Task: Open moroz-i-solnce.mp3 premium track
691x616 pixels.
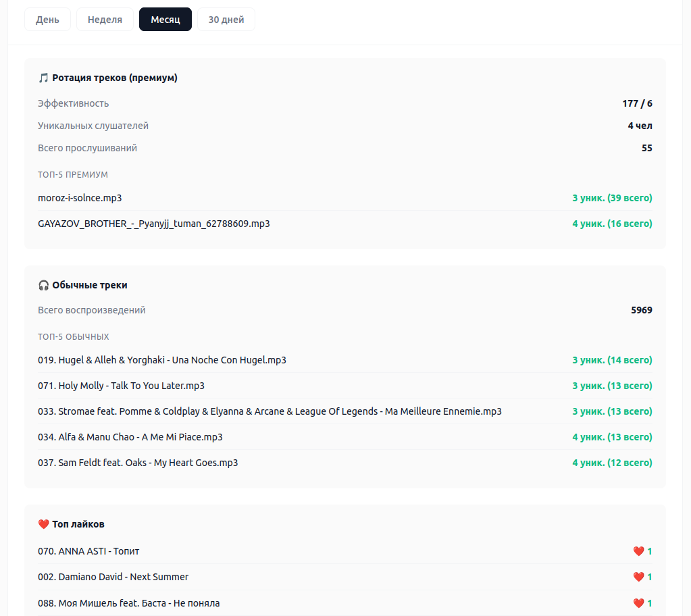Action: click(80, 198)
